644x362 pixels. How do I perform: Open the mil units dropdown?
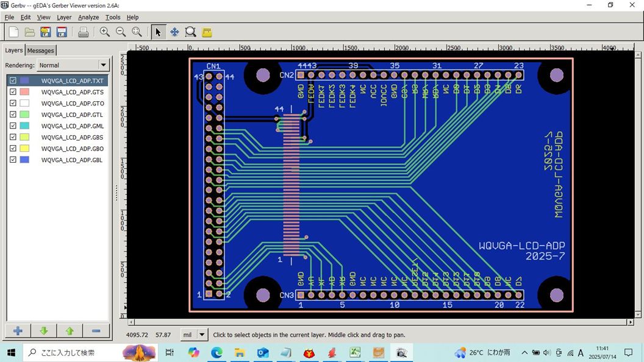coord(202,335)
